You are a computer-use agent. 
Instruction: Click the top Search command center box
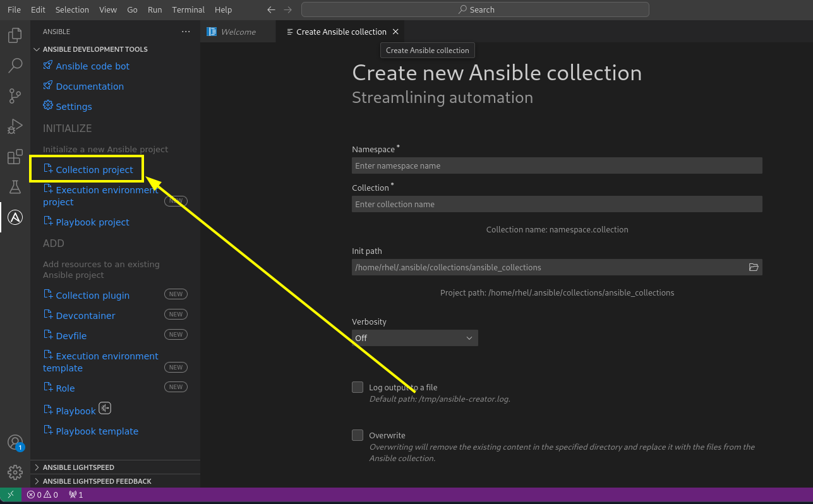point(475,9)
